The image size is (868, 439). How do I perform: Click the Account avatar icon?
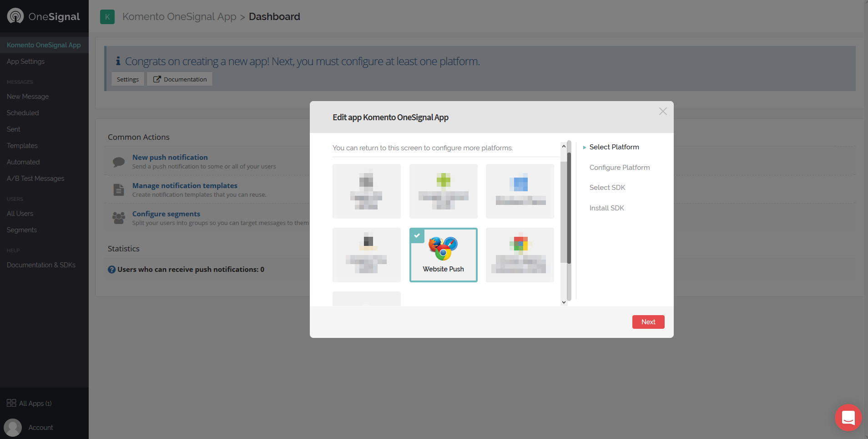[13, 428]
